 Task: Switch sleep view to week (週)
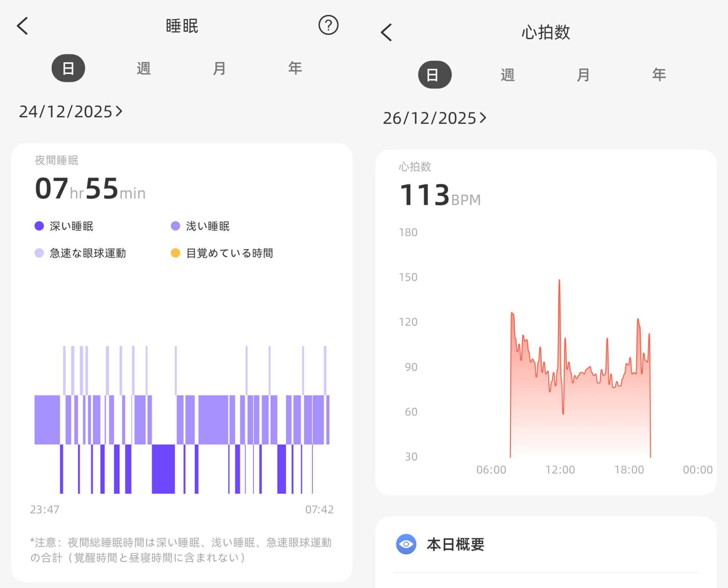[x=144, y=68]
